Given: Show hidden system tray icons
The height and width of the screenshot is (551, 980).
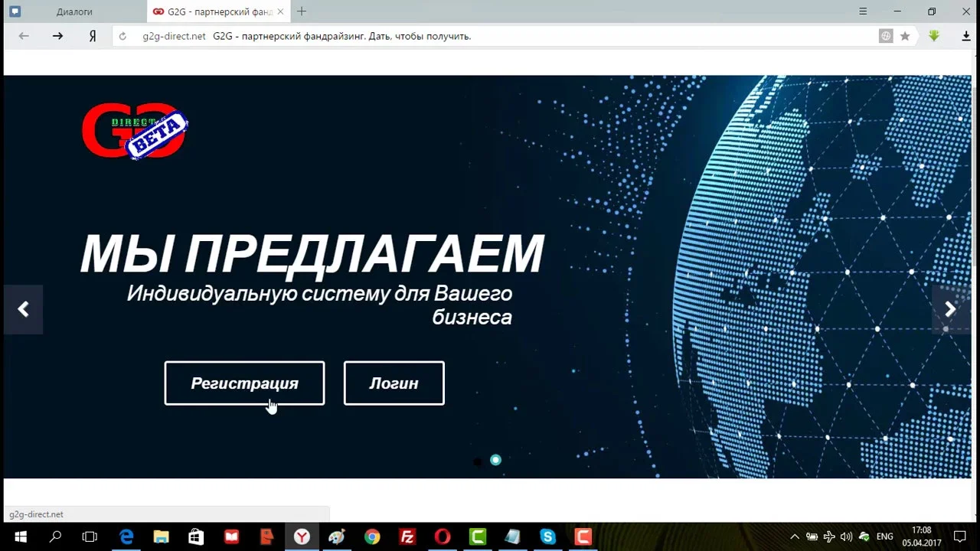Looking at the screenshot, I should (795, 536).
